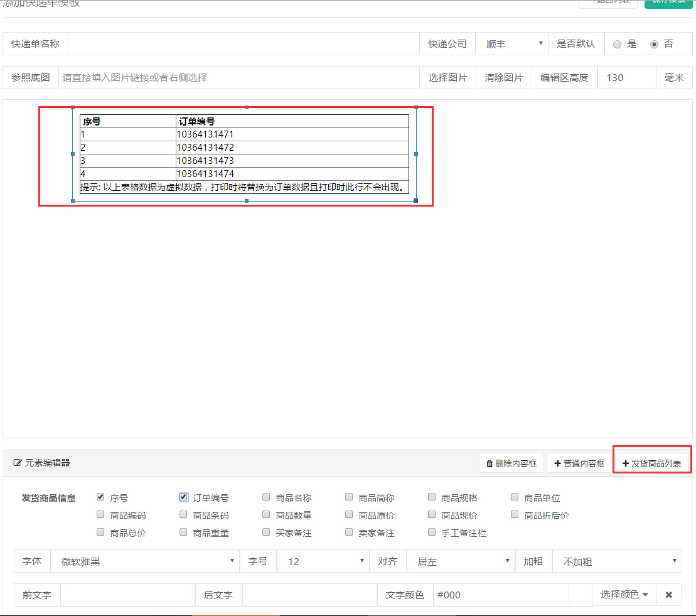Select the 是 radio button for default
This screenshot has height=616, width=696.
pos(618,44)
